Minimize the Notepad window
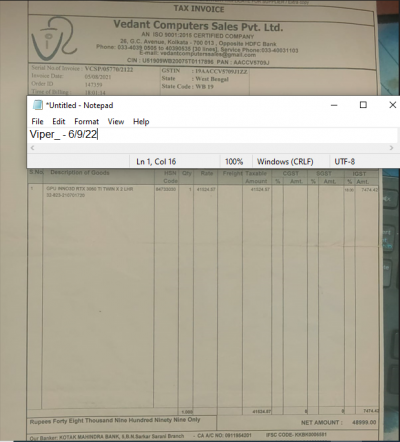 click(x=334, y=105)
